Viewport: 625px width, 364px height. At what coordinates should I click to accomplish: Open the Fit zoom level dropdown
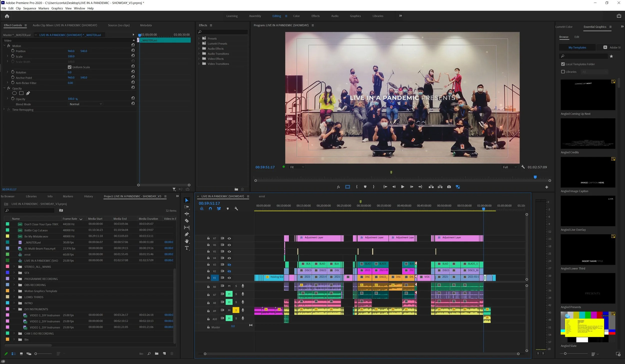click(296, 167)
